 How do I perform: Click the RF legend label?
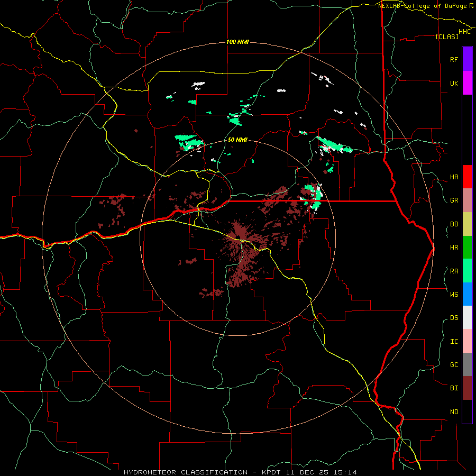tap(454, 59)
